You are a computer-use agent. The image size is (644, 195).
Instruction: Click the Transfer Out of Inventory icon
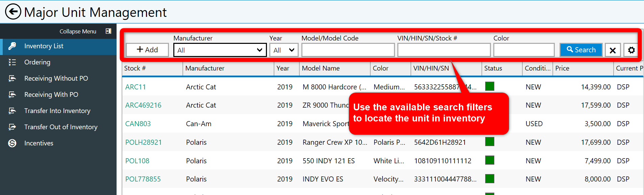pyautogui.click(x=12, y=127)
